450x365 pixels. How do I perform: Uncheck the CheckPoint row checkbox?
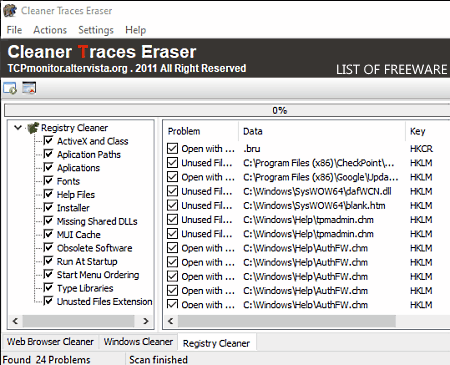coord(172,163)
